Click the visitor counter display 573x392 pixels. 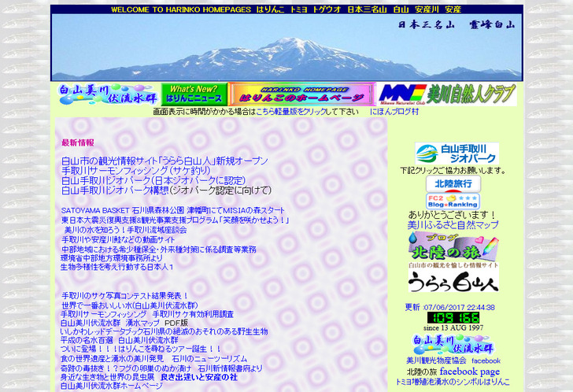tap(453, 317)
